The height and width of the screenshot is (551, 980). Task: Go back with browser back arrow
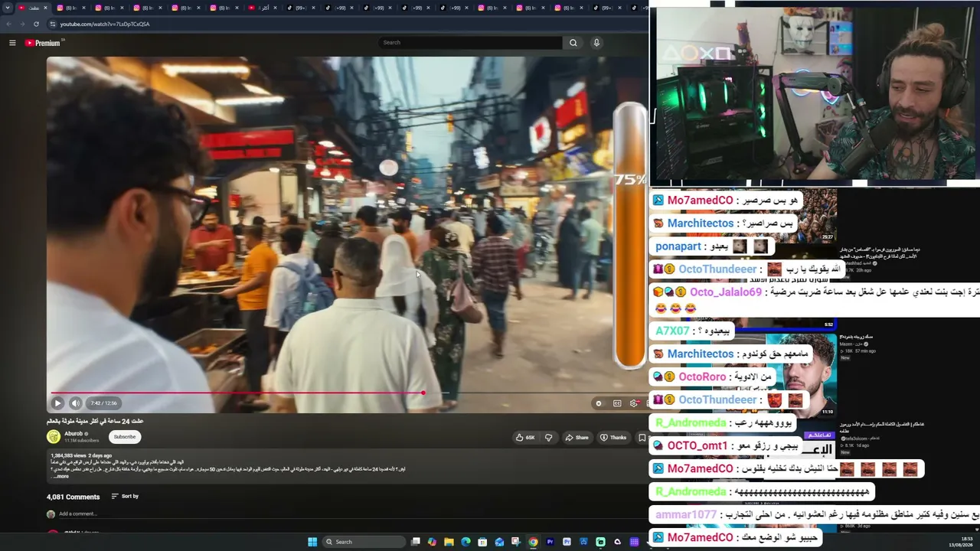click(x=8, y=24)
